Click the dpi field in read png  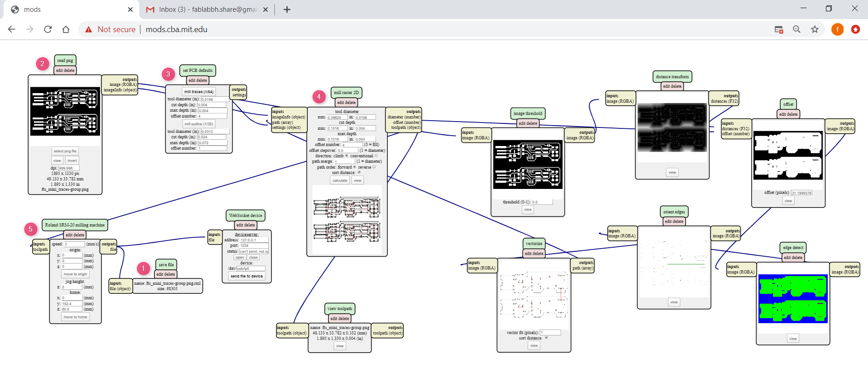point(69,168)
